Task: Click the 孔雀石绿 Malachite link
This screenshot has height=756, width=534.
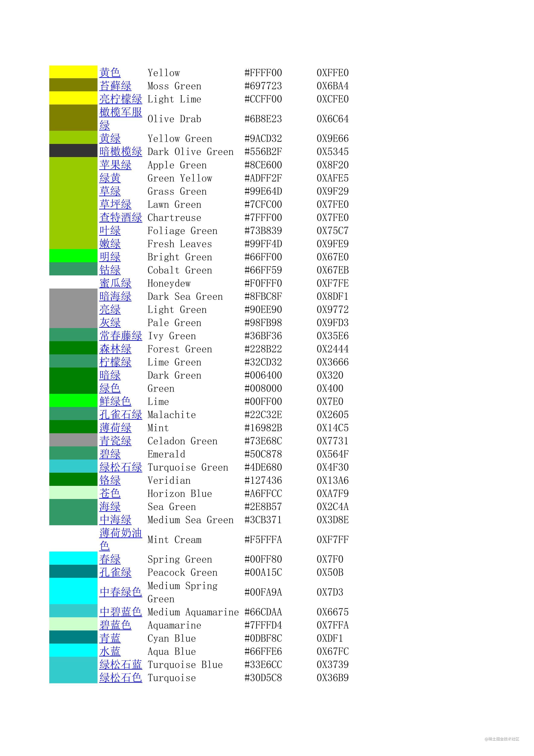Action: pos(121,415)
